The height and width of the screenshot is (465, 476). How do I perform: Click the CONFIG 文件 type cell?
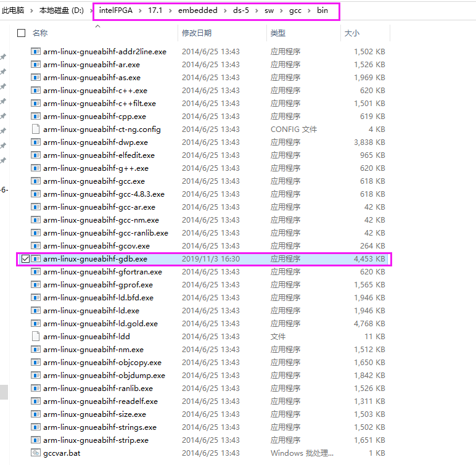pyautogui.click(x=293, y=130)
